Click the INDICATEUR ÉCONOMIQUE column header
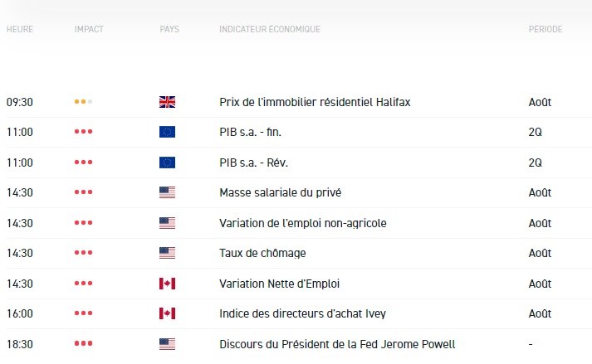592x364 pixels. point(270,29)
